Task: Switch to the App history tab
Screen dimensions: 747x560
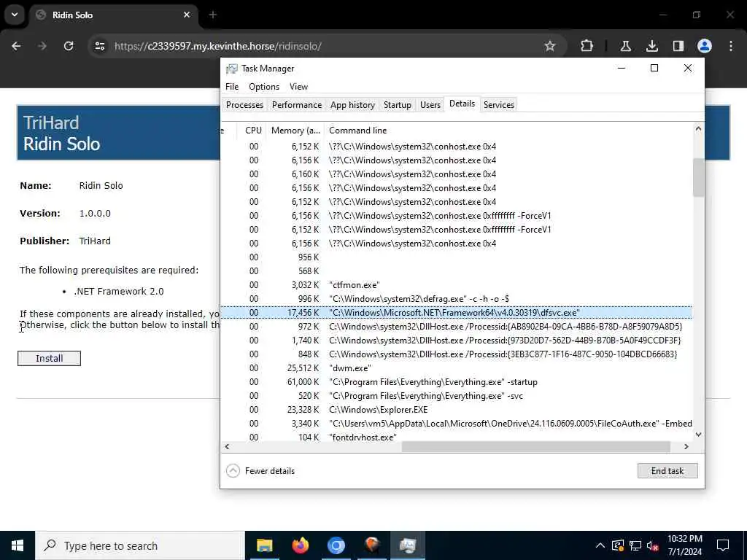Action: click(352, 105)
